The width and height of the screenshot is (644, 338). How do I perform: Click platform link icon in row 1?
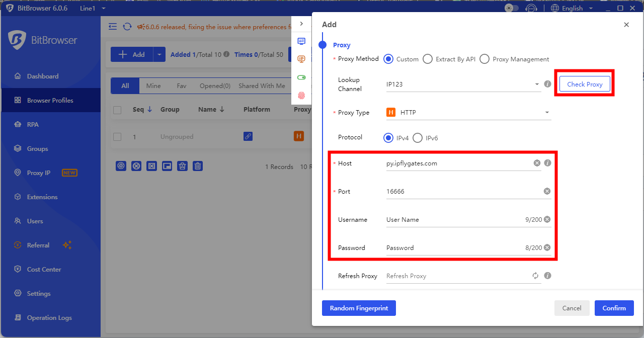click(x=248, y=136)
